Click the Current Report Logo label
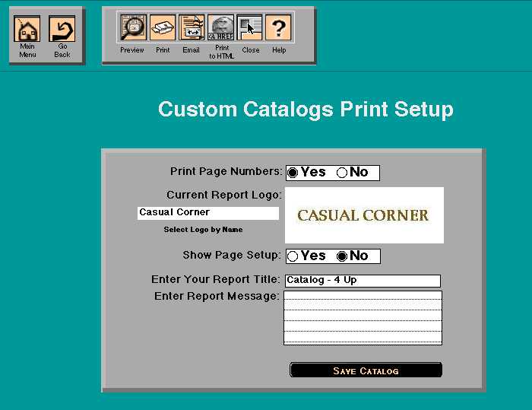 point(223,195)
